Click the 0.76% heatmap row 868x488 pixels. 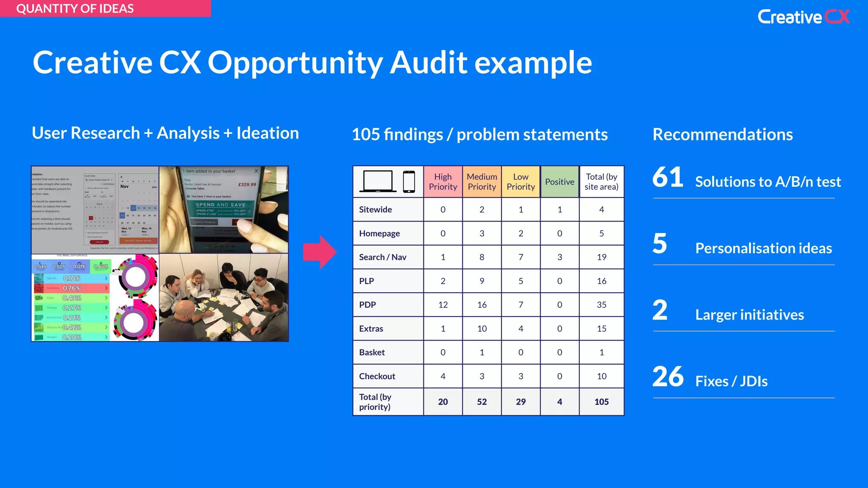point(71,288)
